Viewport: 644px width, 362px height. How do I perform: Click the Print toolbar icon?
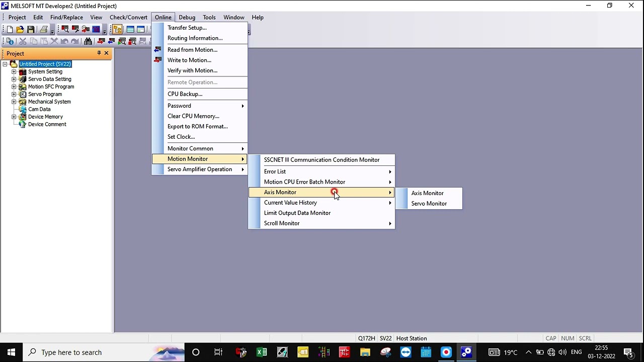43,29
